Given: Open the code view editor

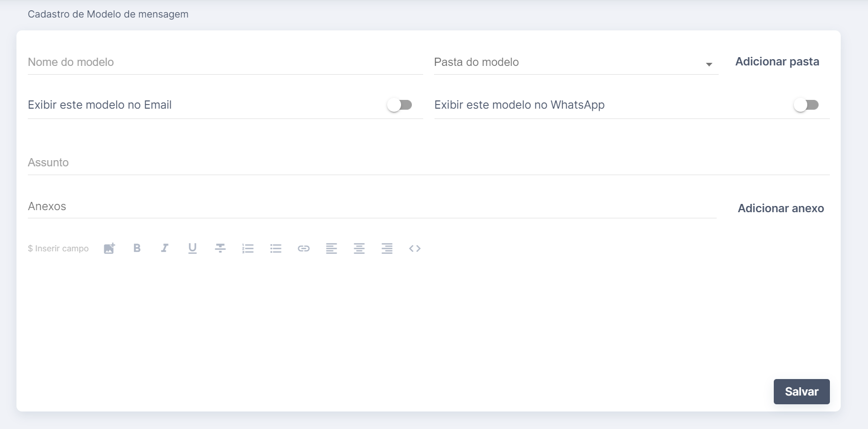Looking at the screenshot, I should tap(415, 248).
